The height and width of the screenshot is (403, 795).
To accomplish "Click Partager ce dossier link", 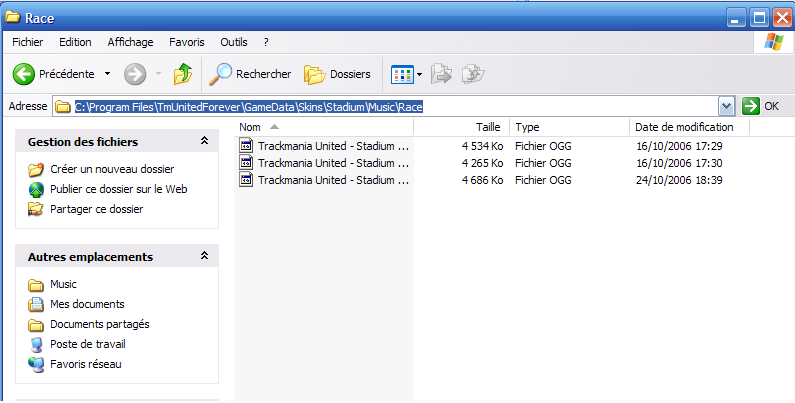I will (96, 209).
